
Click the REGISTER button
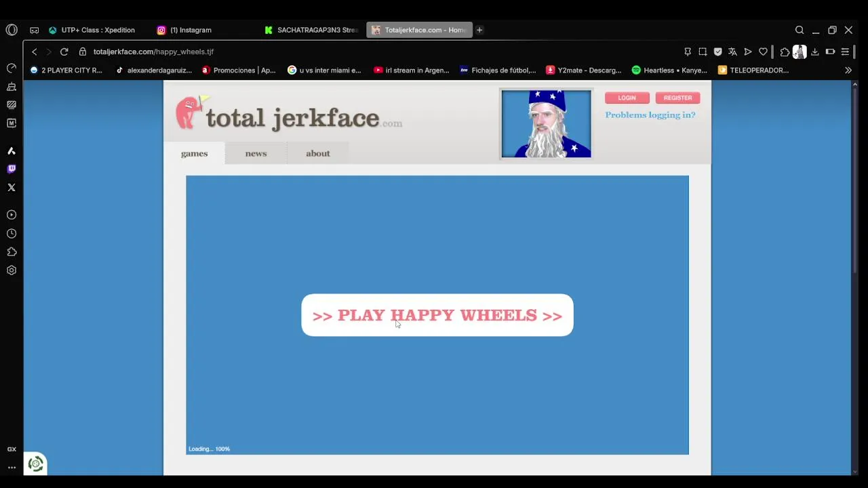tap(677, 98)
